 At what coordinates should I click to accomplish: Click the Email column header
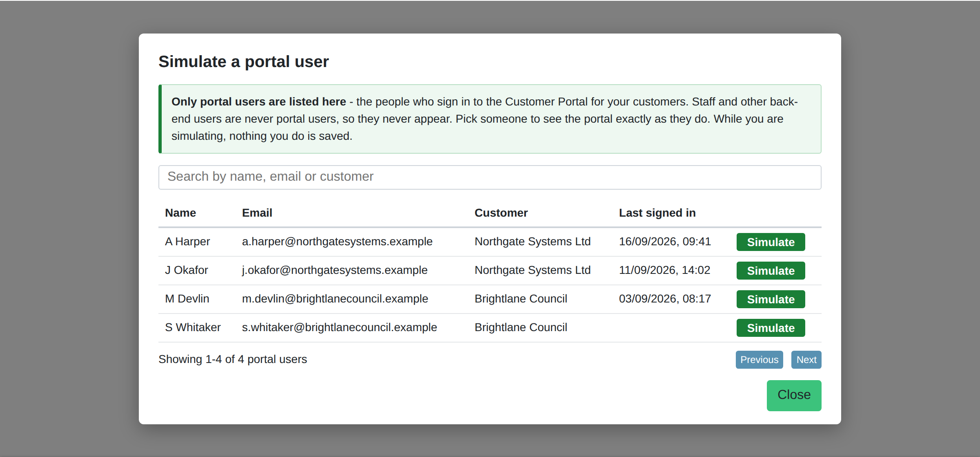pyautogui.click(x=257, y=213)
